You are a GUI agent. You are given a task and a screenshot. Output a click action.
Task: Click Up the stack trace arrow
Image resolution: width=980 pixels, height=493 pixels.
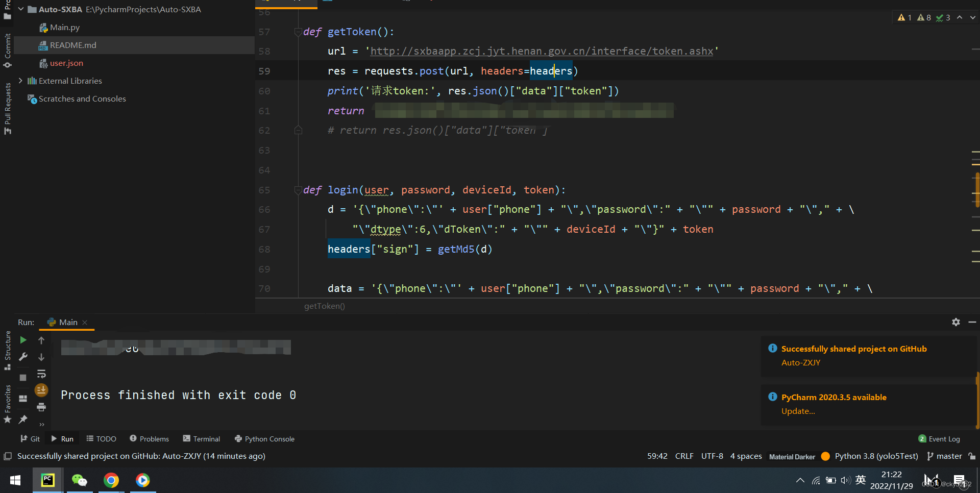click(x=41, y=340)
